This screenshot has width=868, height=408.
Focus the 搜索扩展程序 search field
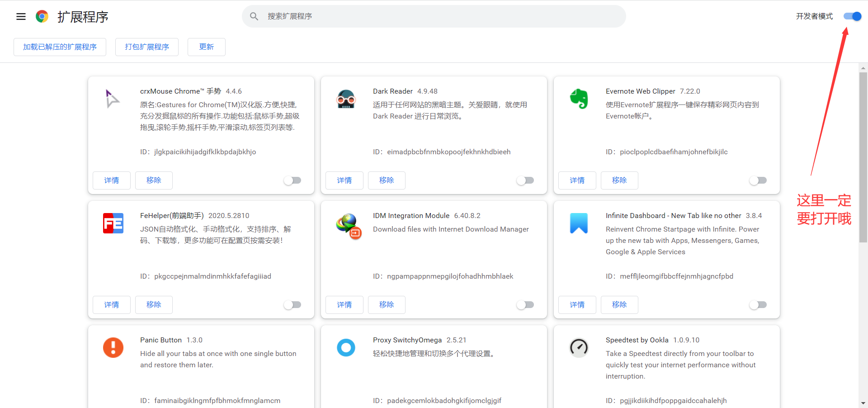[x=434, y=16]
